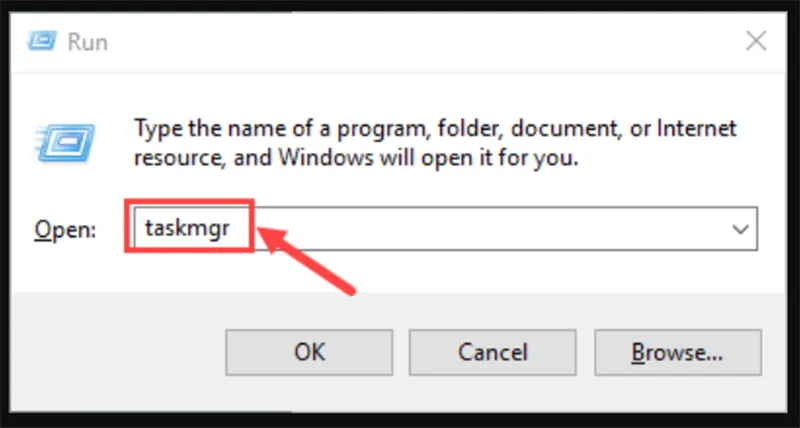Click the empty middle of title bar
Screen dimensions: 800x428
click(x=400, y=42)
